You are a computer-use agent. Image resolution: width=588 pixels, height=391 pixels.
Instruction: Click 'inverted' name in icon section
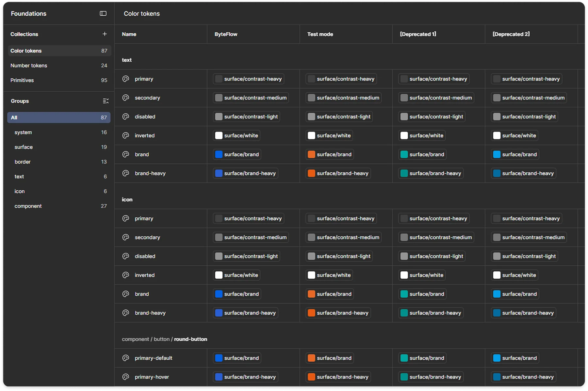pyautogui.click(x=145, y=275)
